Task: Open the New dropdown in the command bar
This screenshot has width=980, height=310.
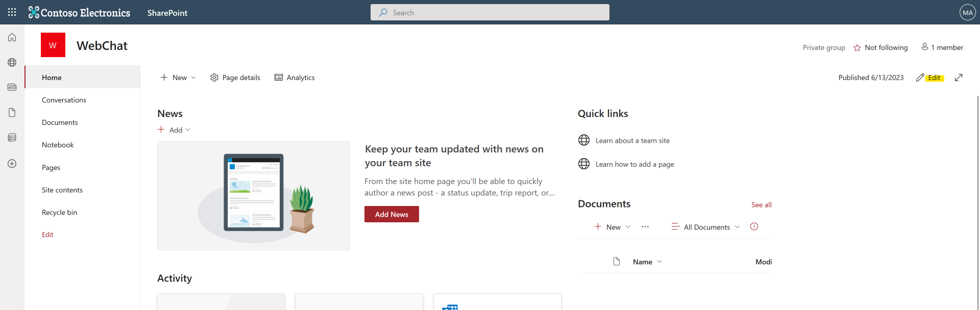Action: 178,77
